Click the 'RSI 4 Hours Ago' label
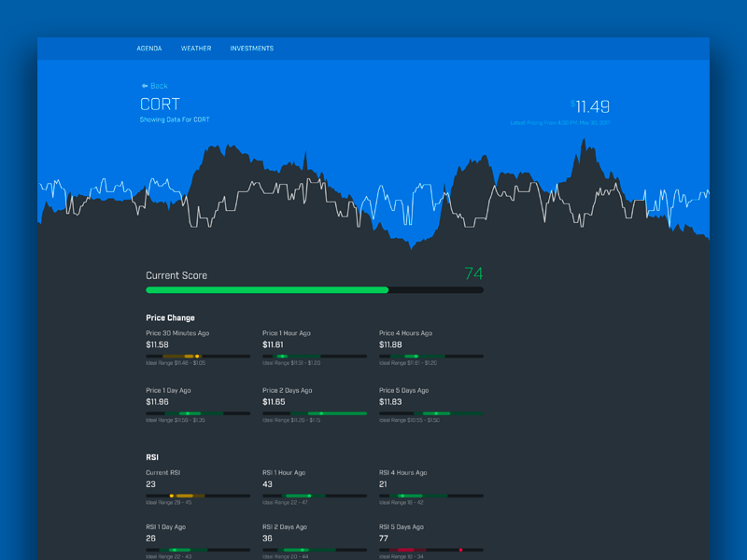This screenshot has height=560, width=747. (x=403, y=473)
